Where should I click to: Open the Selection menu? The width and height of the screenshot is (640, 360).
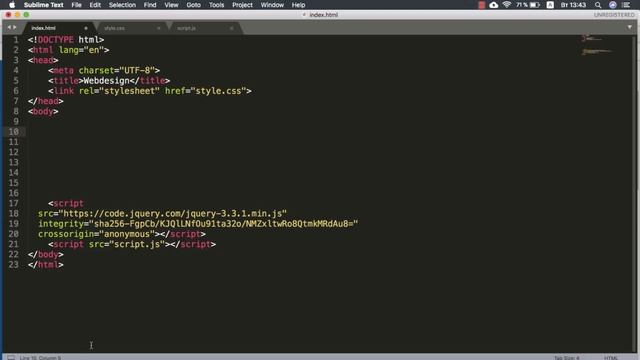122,5
